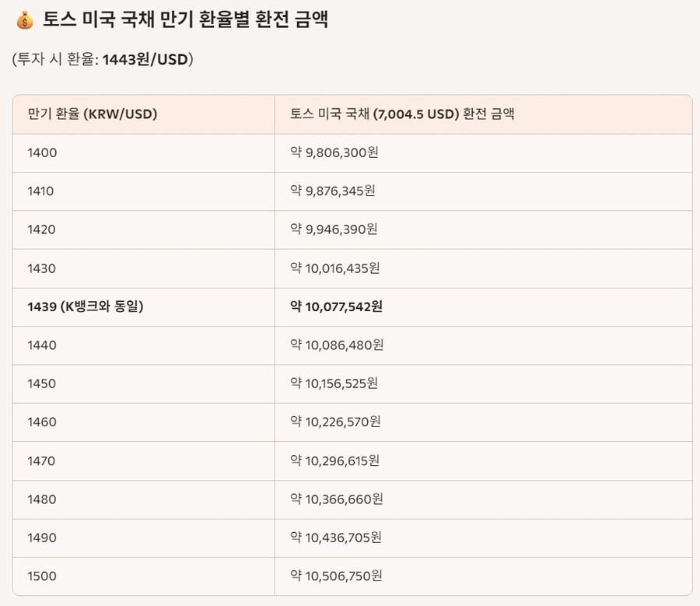Select the 1440 exchange rate cell
The image size is (700, 606).
click(x=42, y=345)
